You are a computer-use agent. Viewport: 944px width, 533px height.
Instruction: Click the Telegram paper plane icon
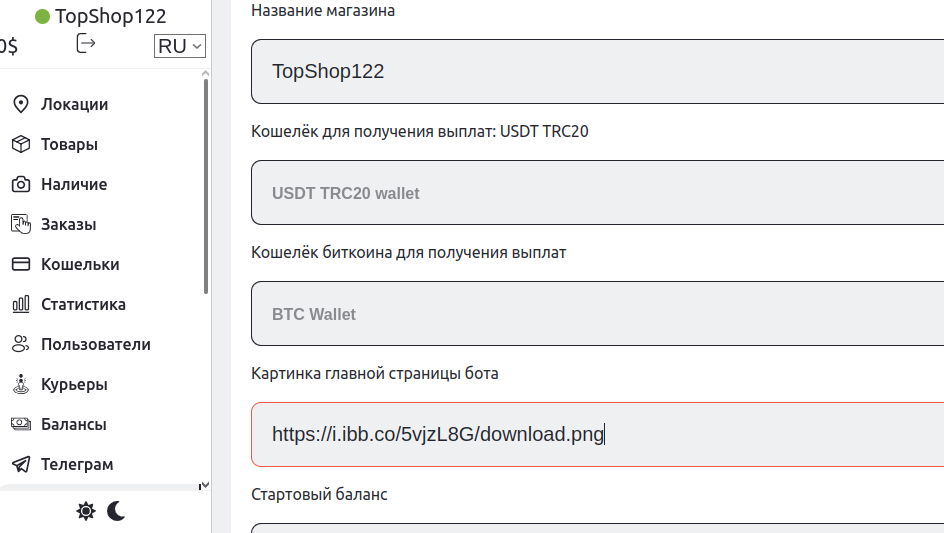(x=20, y=464)
